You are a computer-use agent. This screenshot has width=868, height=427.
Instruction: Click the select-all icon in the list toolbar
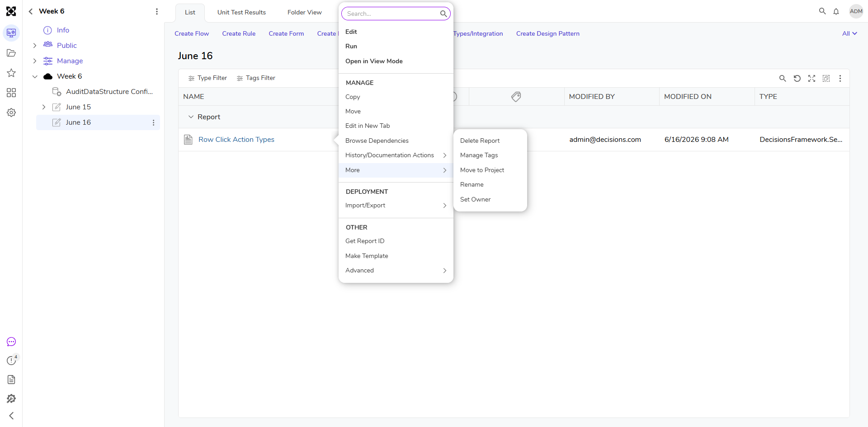pyautogui.click(x=826, y=79)
